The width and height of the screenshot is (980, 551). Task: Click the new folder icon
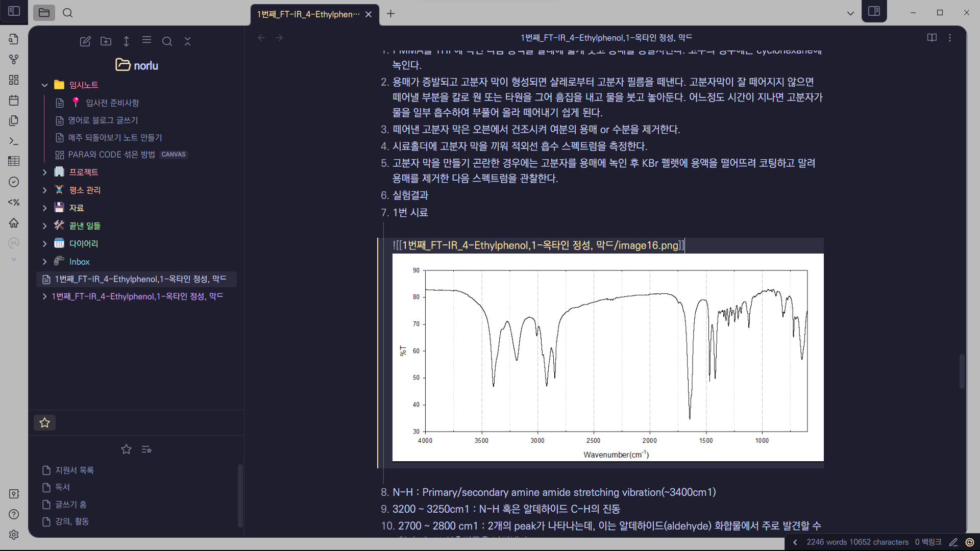pos(106,41)
